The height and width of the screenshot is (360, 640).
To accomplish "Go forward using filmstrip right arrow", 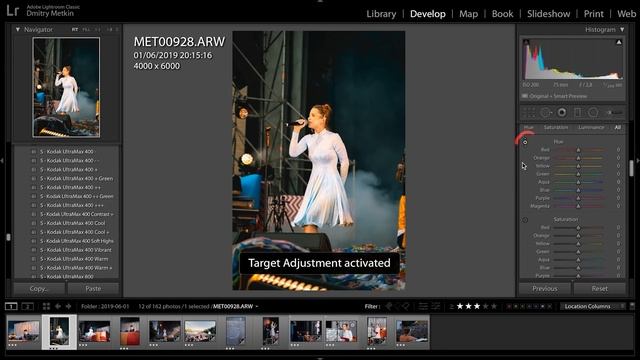I will point(68,306).
